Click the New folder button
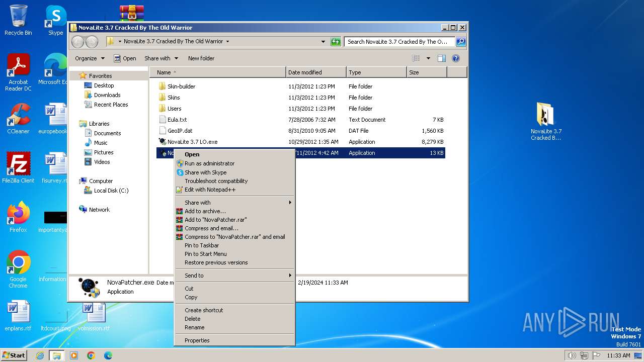 pos(201,58)
